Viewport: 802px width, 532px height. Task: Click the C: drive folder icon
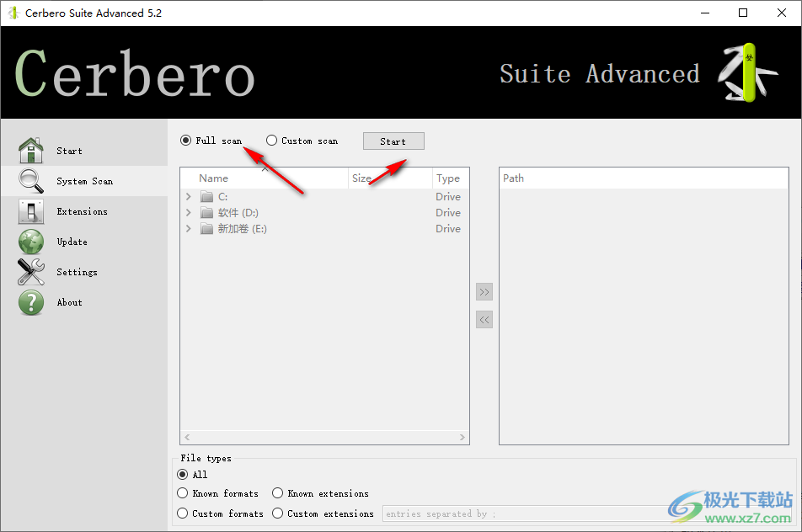206,197
